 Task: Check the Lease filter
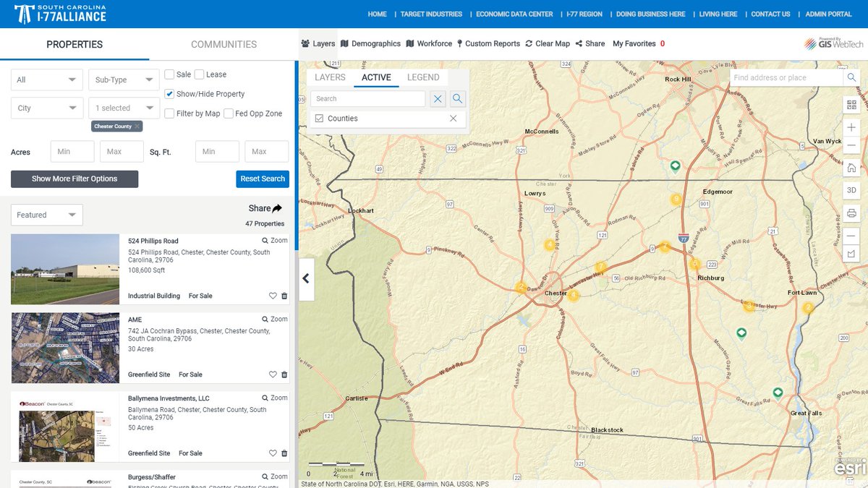point(199,74)
